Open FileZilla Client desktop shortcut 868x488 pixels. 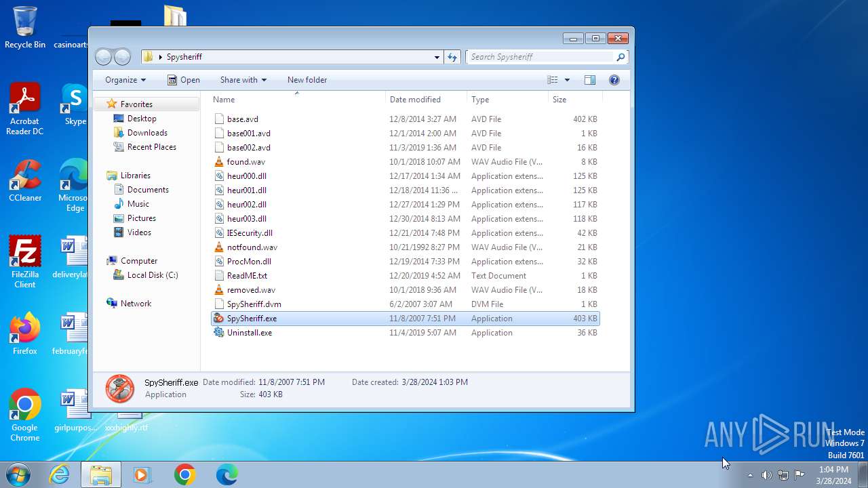click(x=25, y=262)
